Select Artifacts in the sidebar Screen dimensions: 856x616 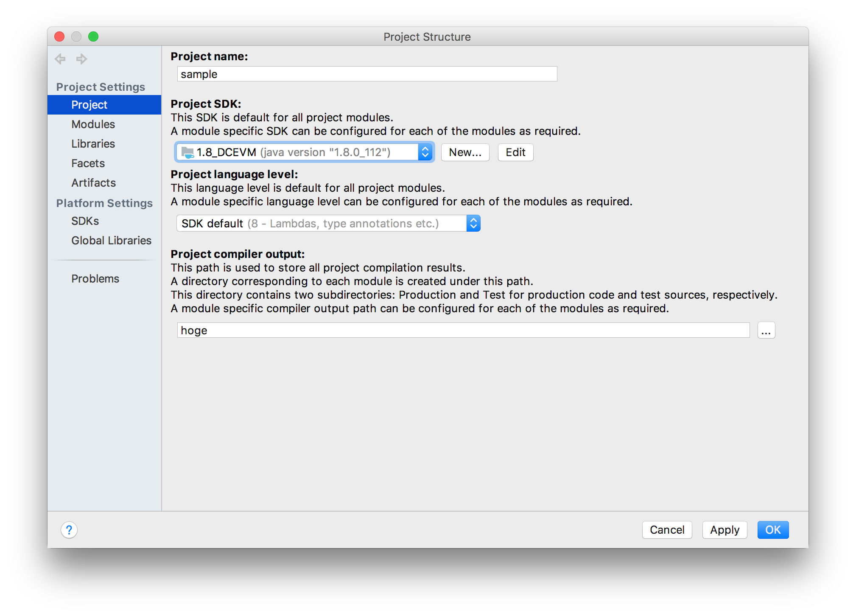(x=93, y=183)
